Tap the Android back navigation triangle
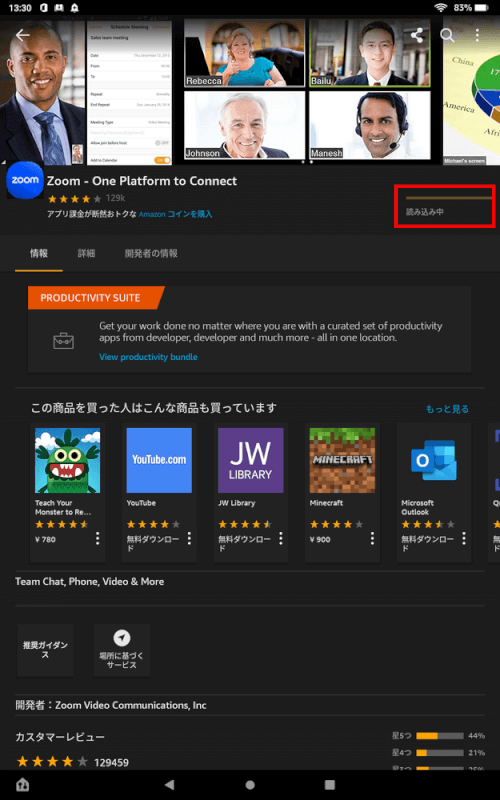This screenshot has height=800, width=500. pos(170,785)
